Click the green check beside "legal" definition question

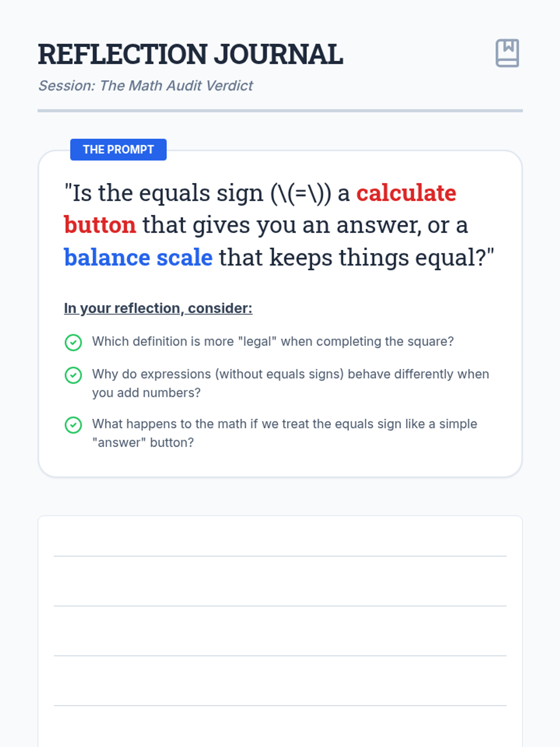pos(73,342)
